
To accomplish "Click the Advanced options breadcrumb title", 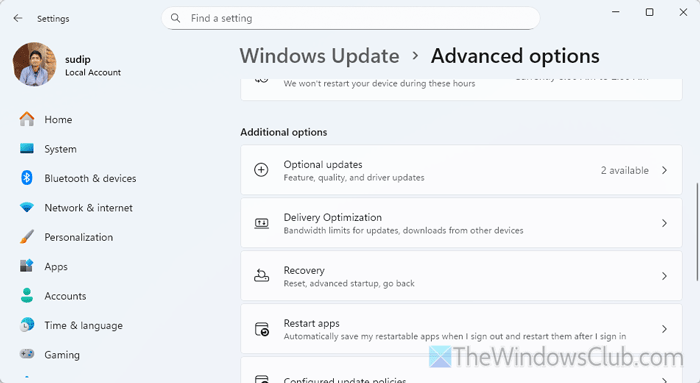I will [x=515, y=56].
